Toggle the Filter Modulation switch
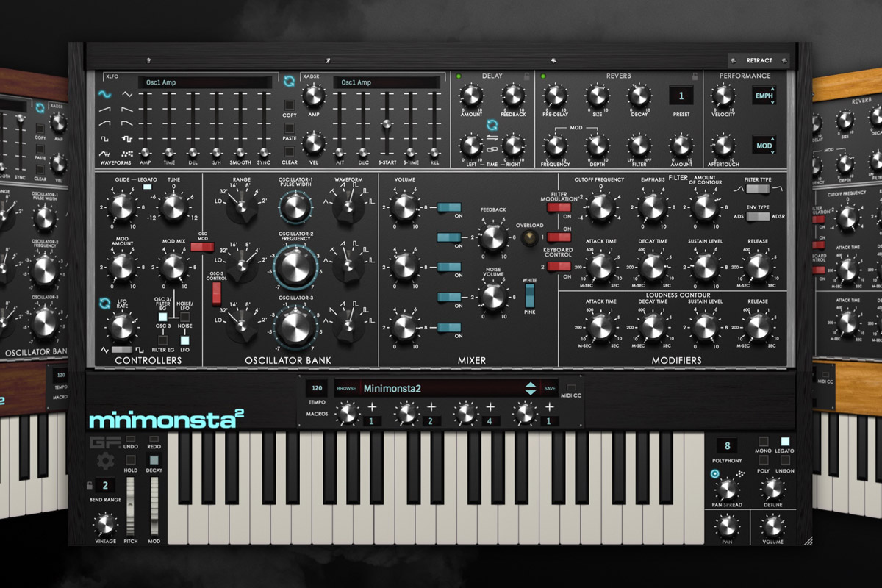This screenshot has height=588, width=882. pyautogui.click(x=559, y=208)
